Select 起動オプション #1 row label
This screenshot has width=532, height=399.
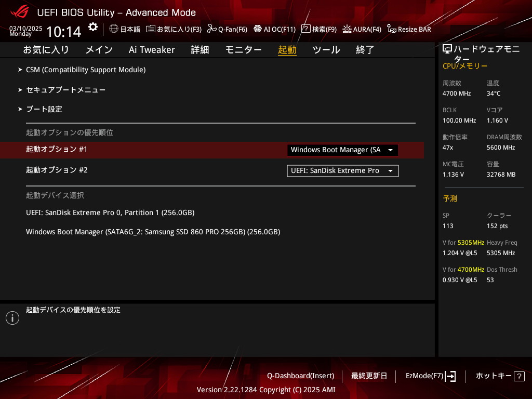tap(57, 149)
